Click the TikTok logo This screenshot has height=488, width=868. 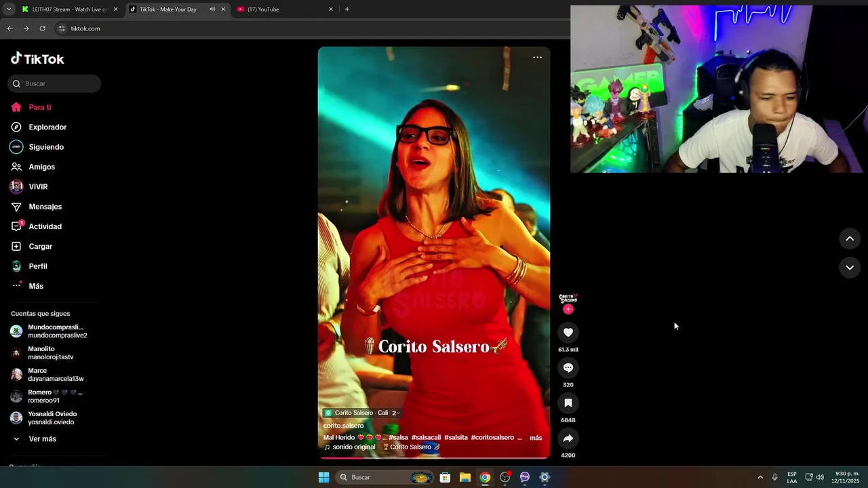(x=37, y=59)
